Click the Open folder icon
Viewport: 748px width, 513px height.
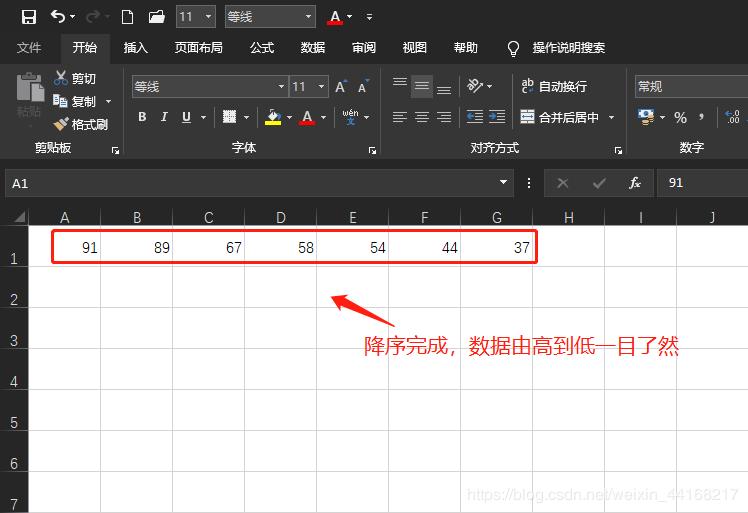(156, 17)
